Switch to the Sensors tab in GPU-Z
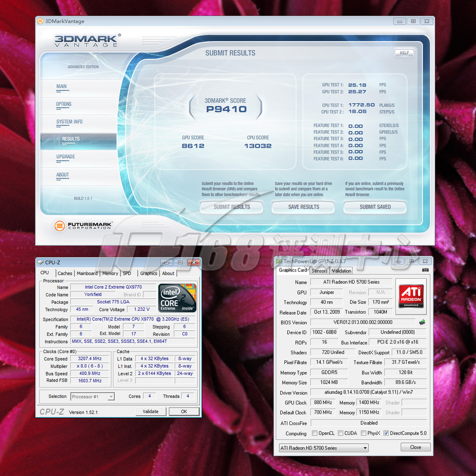The height and width of the screenshot is (476, 476). pyautogui.click(x=319, y=271)
